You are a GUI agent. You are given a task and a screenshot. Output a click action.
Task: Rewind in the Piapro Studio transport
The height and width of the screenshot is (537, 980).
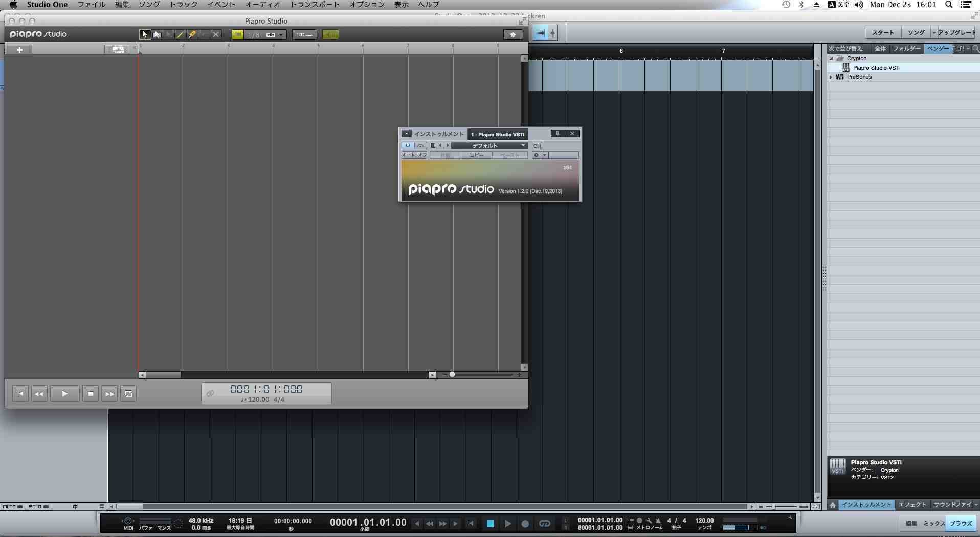click(39, 394)
